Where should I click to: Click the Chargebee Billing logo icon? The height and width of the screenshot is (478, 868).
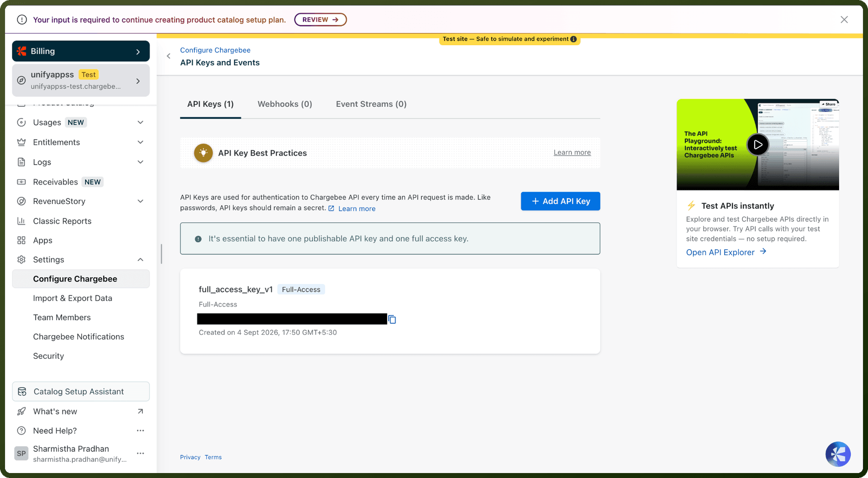click(22, 51)
